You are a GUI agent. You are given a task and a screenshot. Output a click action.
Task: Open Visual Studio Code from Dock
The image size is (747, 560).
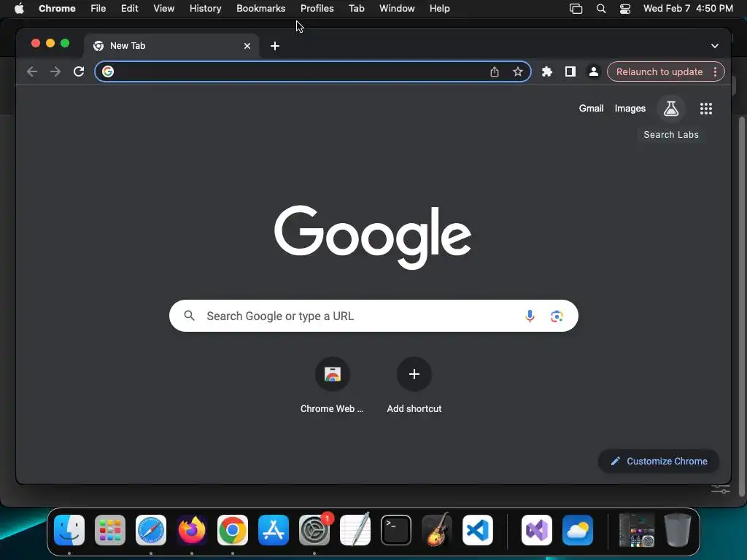coord(478,530)
